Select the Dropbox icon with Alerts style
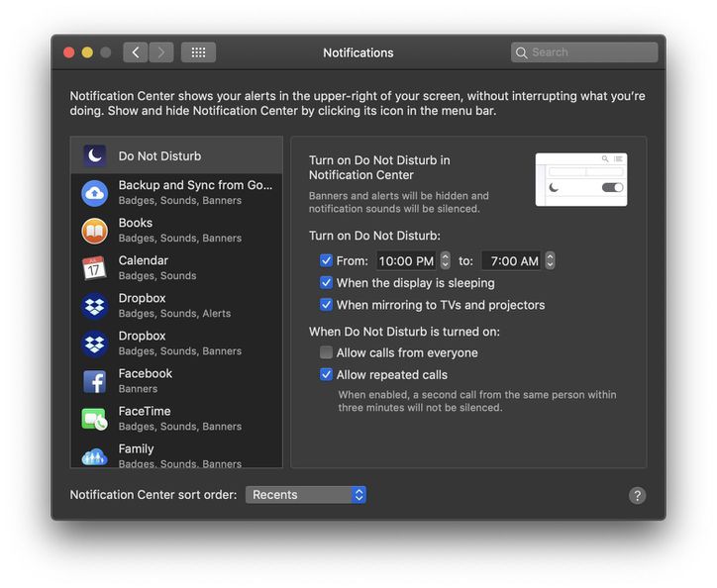This screenshot has height=588, width=717. (x=94, y=306)
